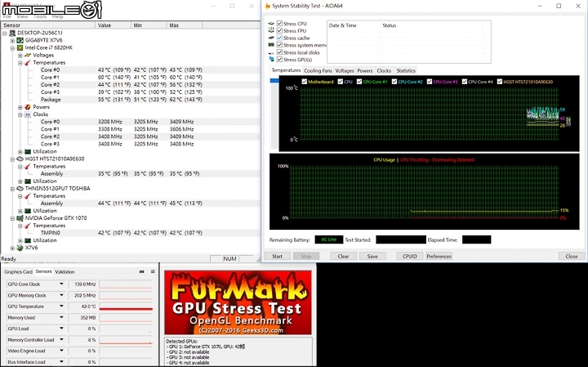Switch to the Voltages tab in AIDA64
Image resolution: width=588 pixels, height=367 pixels.
[345, 70]
